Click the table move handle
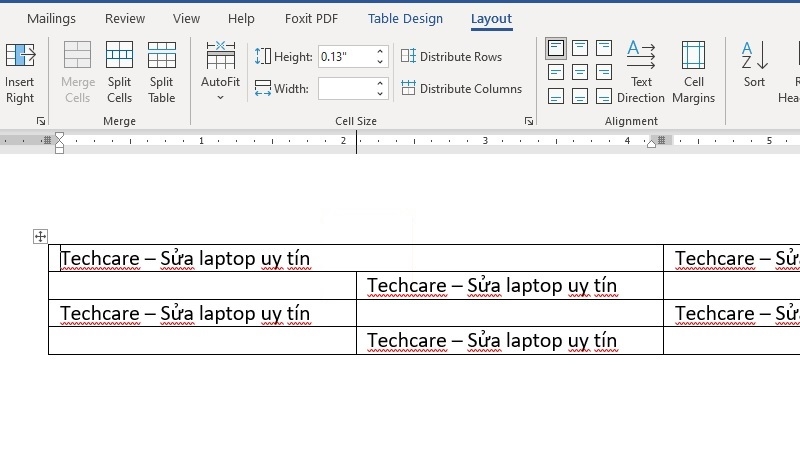This screenshot has height=450, width=800. click(x=40, y=236)
